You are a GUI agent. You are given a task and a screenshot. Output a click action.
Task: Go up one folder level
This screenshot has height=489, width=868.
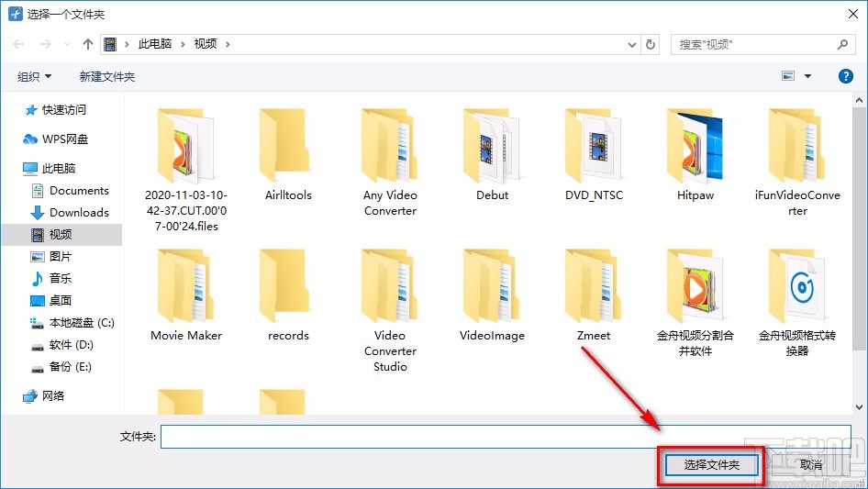(x=87, y=44)
